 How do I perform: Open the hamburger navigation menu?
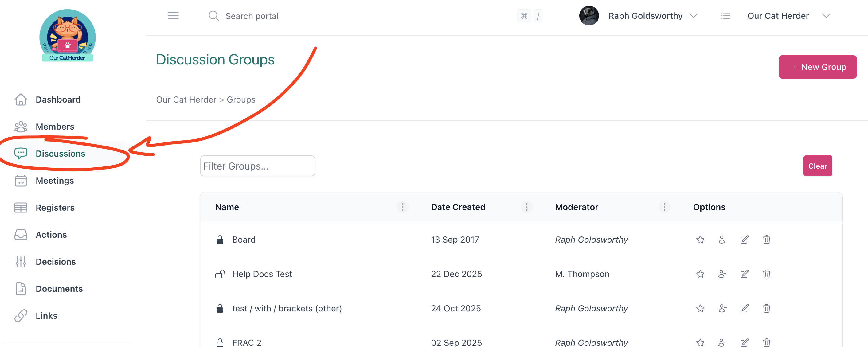(173, 15)
